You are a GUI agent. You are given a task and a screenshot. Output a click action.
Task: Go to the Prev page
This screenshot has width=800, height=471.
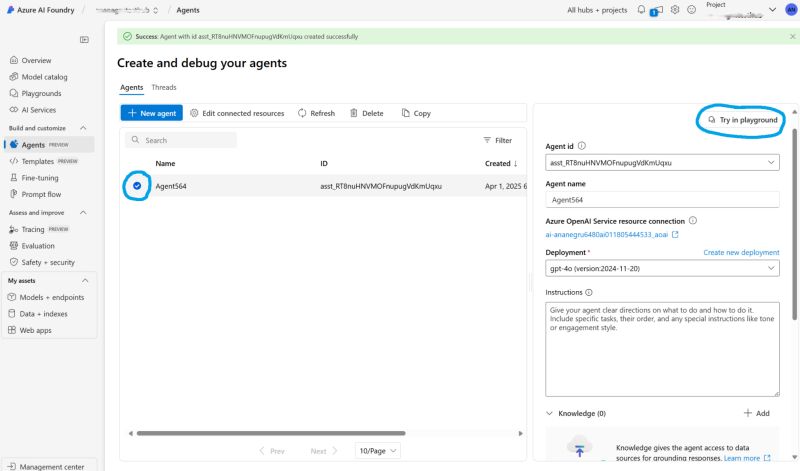271,451
